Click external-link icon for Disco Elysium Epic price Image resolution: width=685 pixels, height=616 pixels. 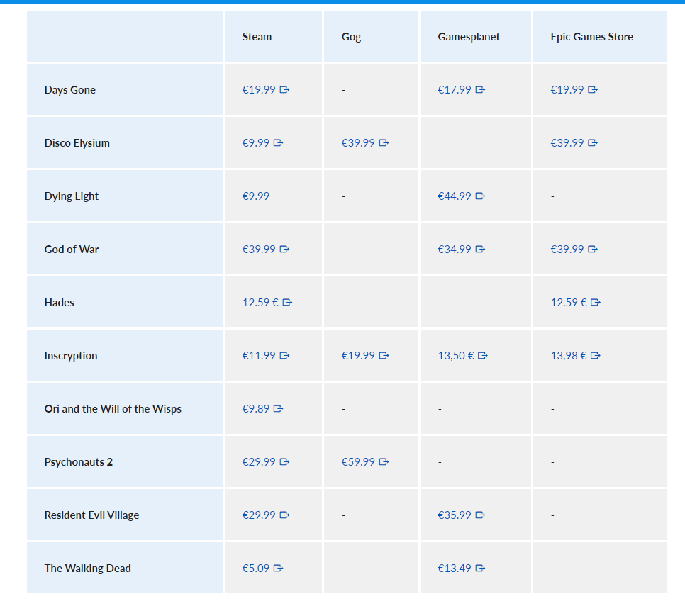click(x=593, y=142)
